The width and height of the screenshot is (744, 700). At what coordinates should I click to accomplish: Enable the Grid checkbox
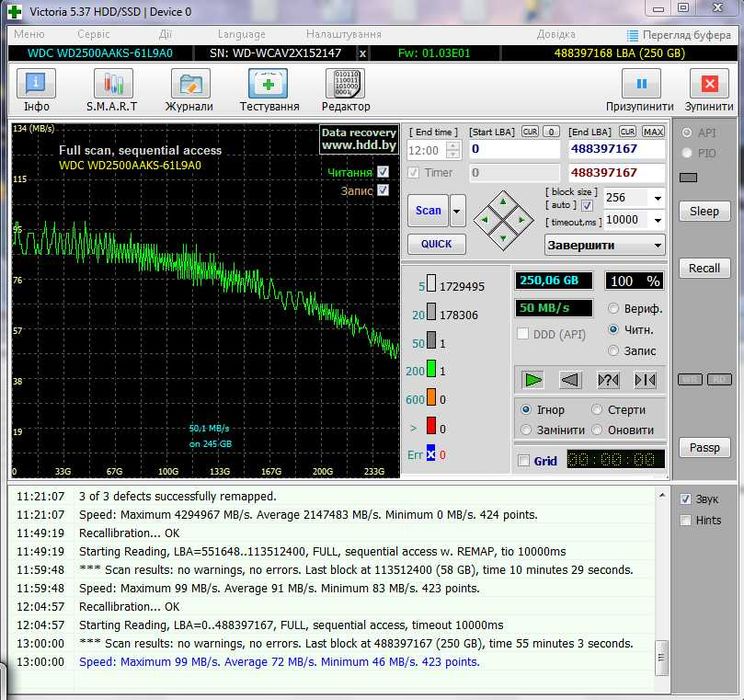(524, 461)
